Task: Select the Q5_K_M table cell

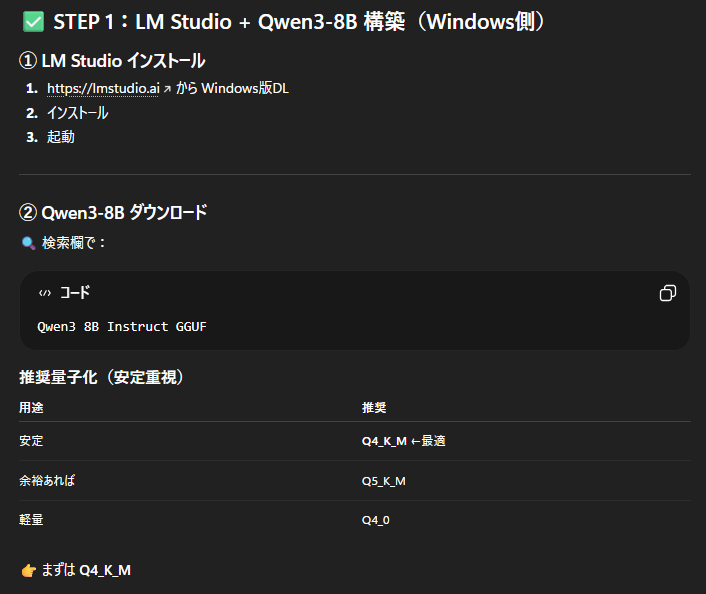Action: [x=384, y=481]
